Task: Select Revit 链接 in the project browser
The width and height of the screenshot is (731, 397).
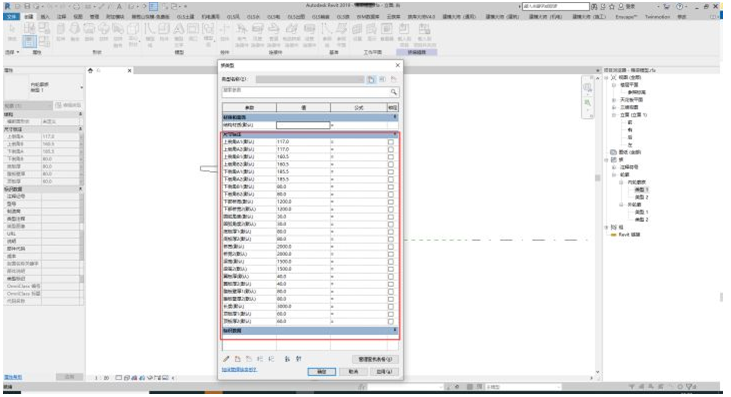Action: [x=629, y=234]
